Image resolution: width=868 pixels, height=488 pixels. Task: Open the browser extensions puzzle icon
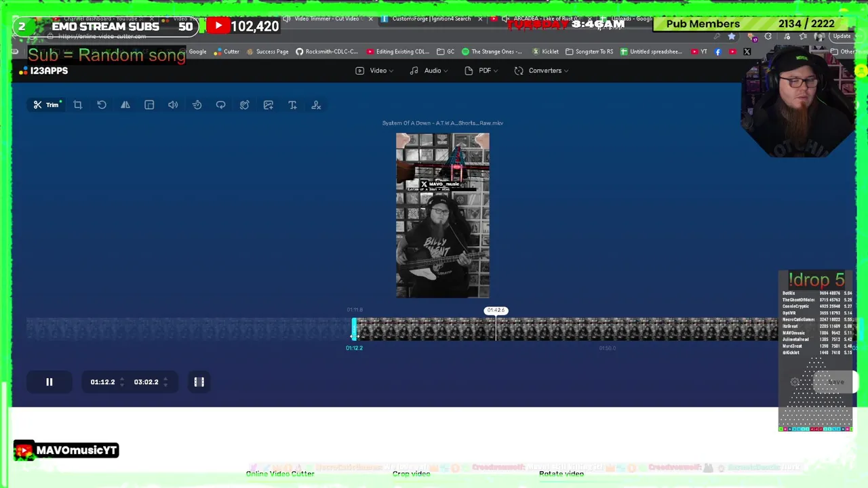pyautogui.click(x=768, y=37)
